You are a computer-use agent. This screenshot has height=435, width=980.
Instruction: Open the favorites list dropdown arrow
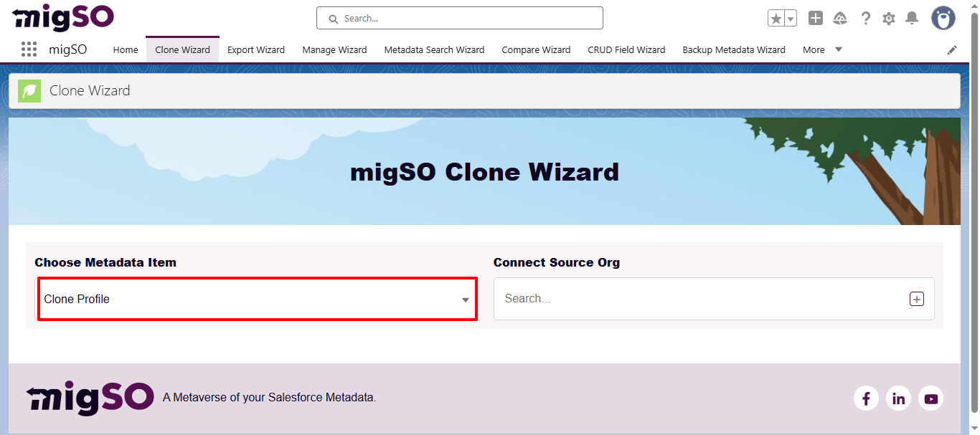(791, 19)
